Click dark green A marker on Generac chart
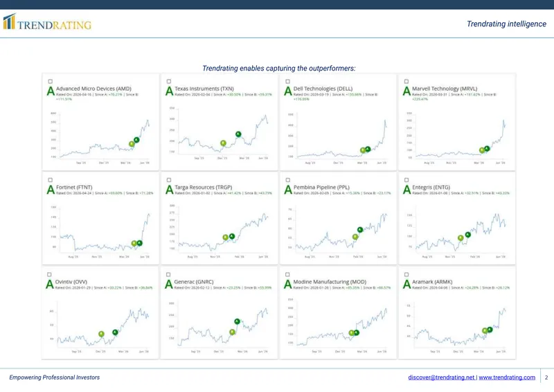The width and height of the screenshot is (554, 392). tap(237, 321)
